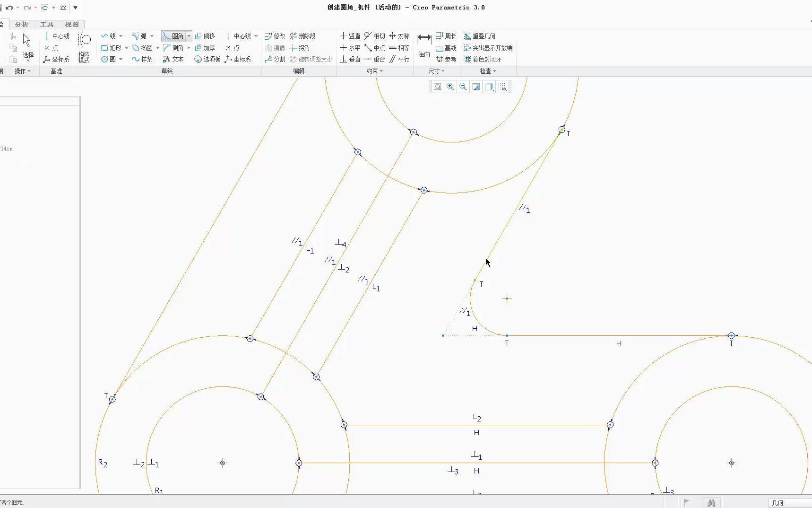812x508 pixels.
Task: Open the View (视图) ribbon tab
Action: (72, 24)
